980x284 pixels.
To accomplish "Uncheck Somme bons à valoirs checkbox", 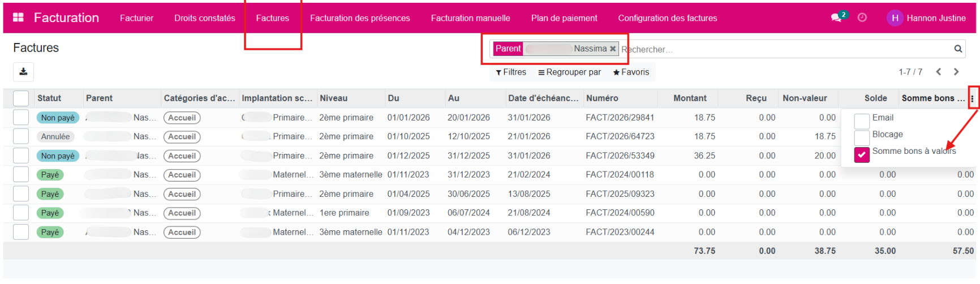I will click(861, 154).
